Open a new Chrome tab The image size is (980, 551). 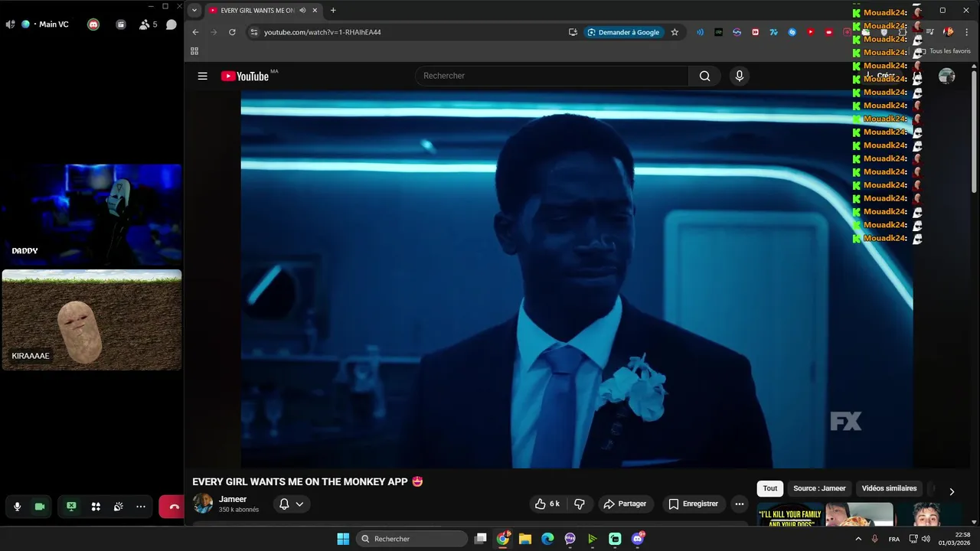pos(333,11)
